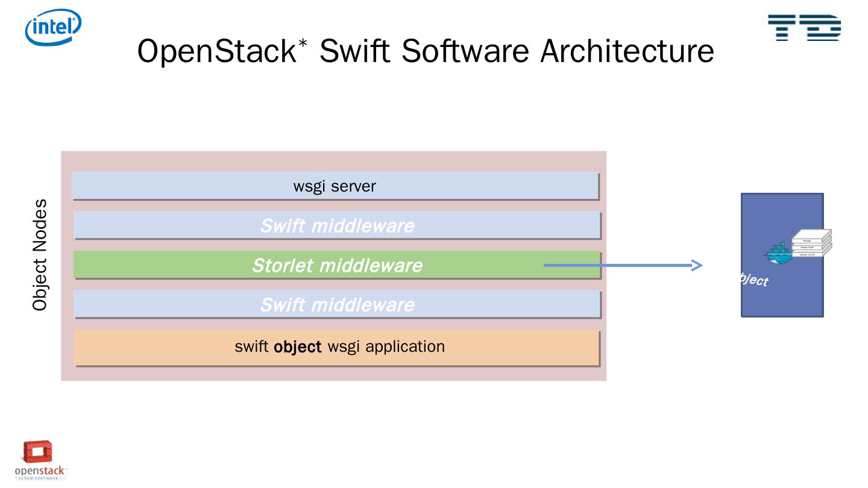Select the Docker whale icon

click(779, 254)
